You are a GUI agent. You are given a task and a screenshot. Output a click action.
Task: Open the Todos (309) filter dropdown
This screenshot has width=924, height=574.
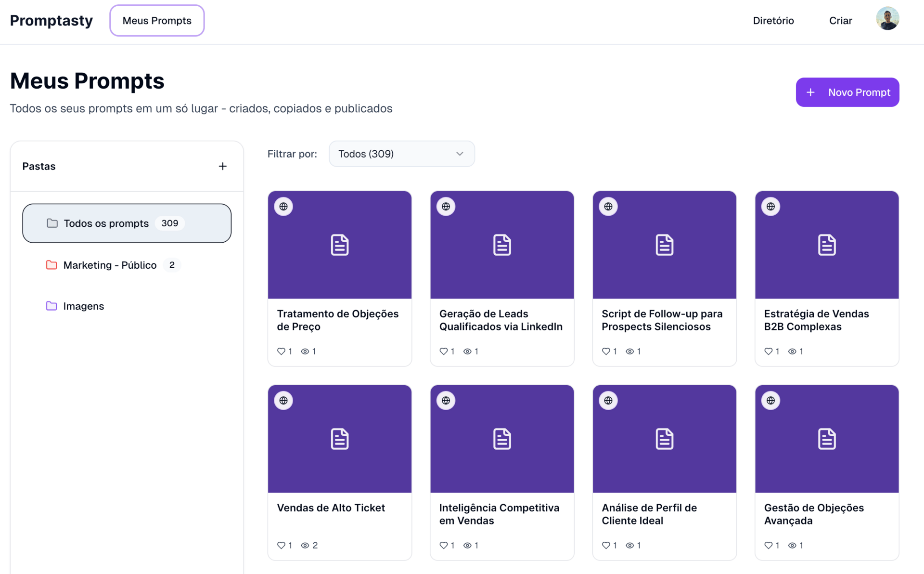tap(401, 154)
